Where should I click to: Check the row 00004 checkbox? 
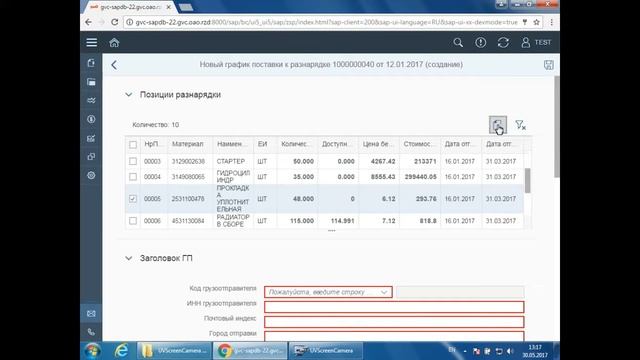(x=133, y=177)
